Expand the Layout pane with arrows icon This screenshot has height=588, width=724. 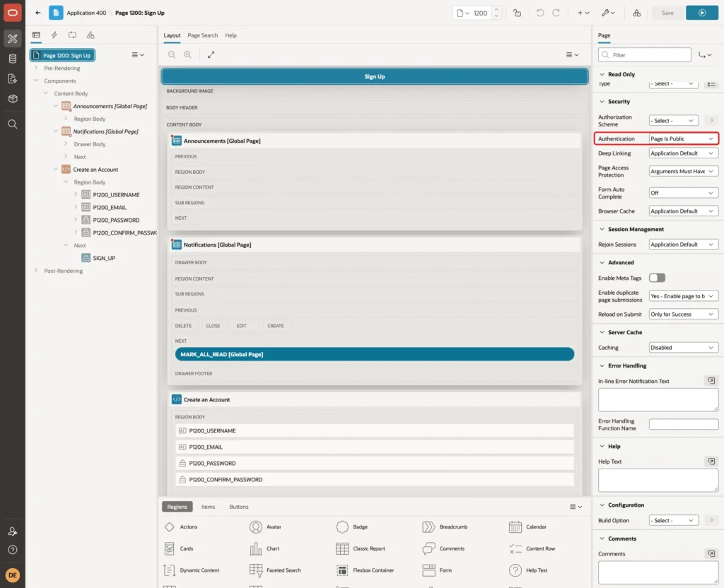[x=211, y=54]
